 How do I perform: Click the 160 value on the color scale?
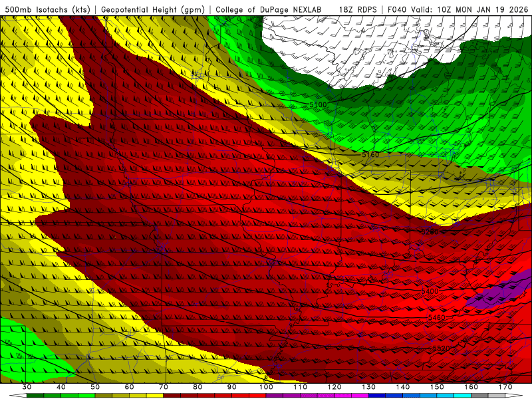(471, 387)
